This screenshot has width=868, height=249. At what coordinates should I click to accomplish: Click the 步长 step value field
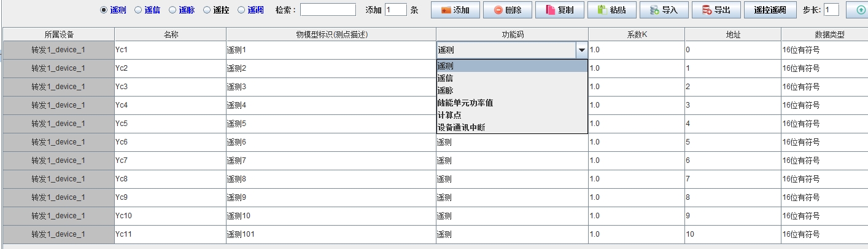pyautogui.click(x=831, y=10)
